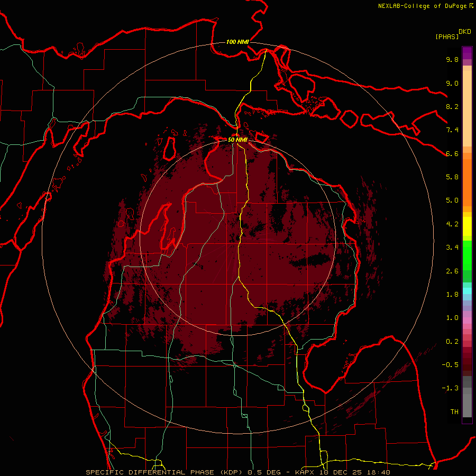Click the 3.4 scale label
This screenshot has width=476, height=476.
(452, 248)
